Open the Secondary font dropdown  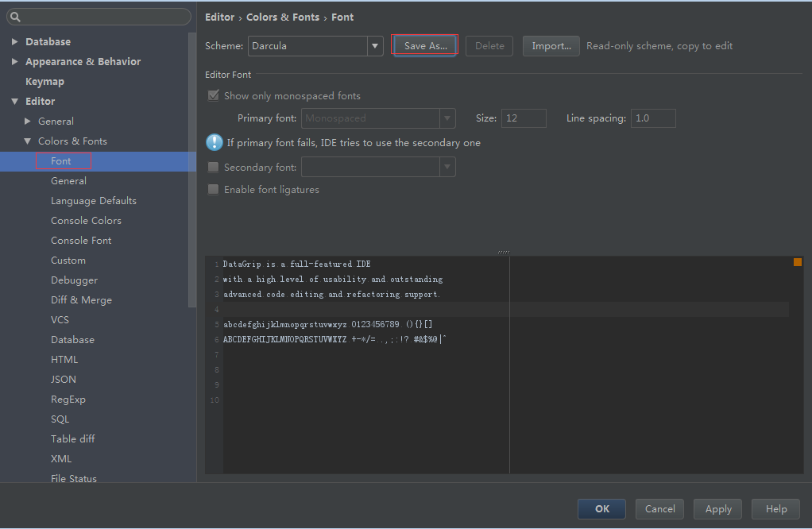coord(447,167)
